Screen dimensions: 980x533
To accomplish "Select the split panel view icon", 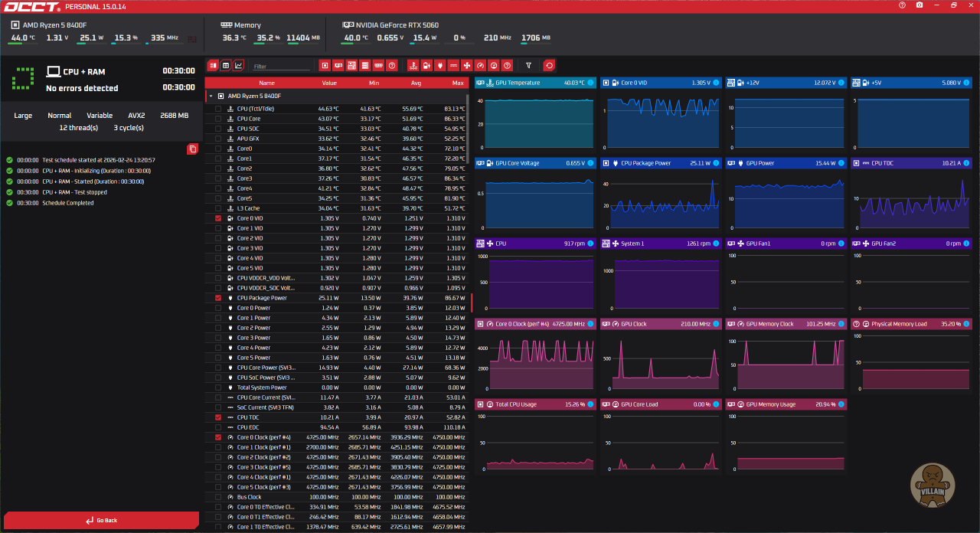I will 213,66.
